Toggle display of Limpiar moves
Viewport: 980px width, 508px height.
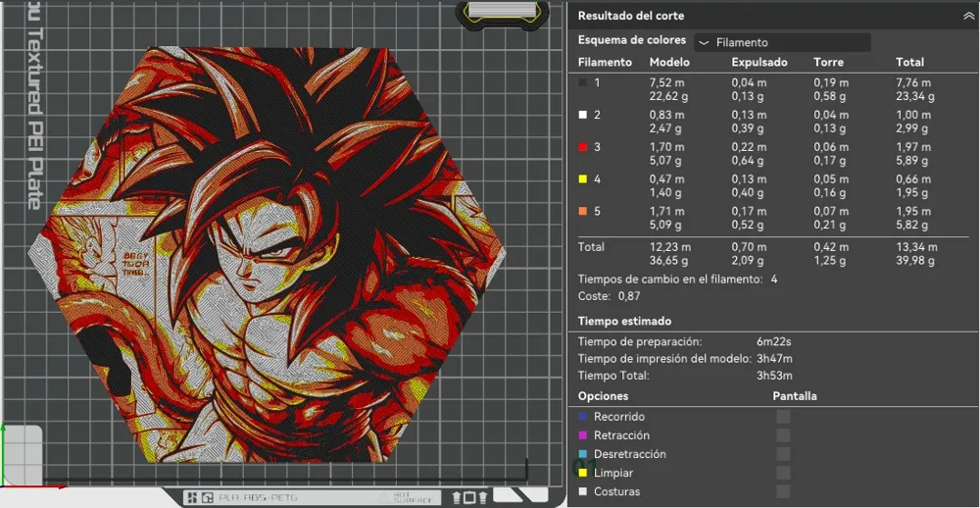point(783,473)
